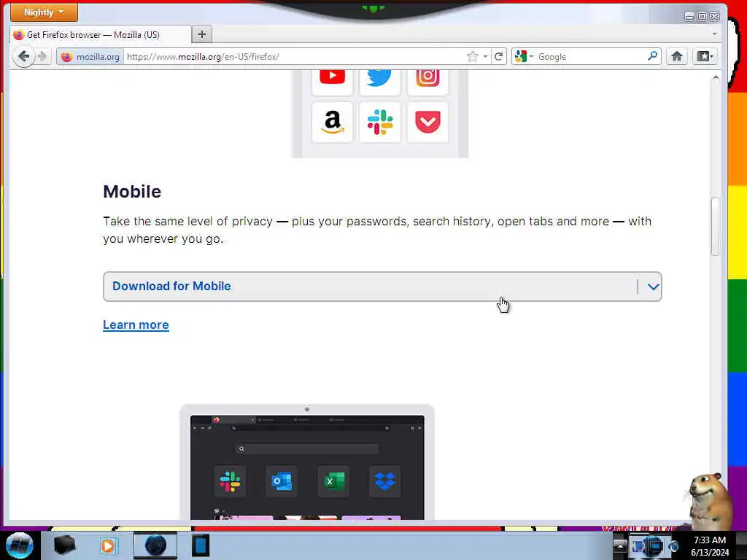Click the mozilla.org site identity badge
Screen dimensions: 747x560
(x=90, y=57)
